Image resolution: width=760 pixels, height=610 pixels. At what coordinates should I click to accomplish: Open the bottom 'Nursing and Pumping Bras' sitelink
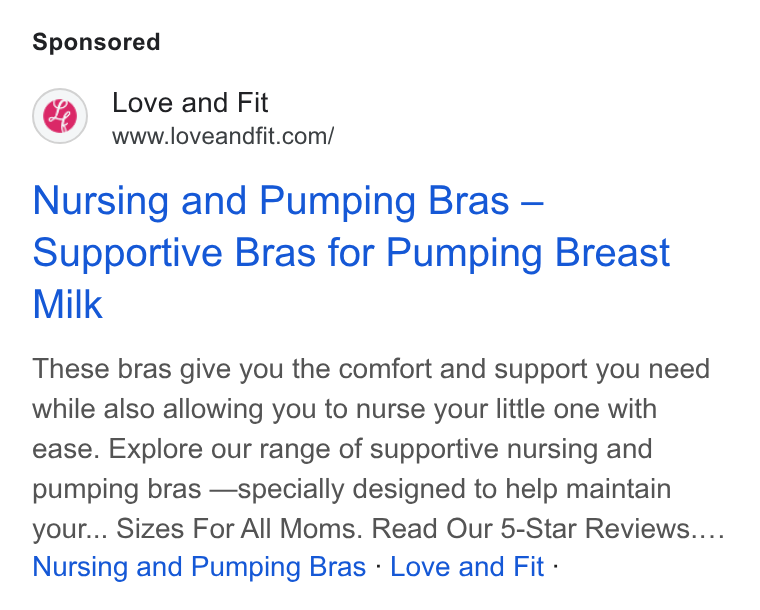(x=199, y=567)
